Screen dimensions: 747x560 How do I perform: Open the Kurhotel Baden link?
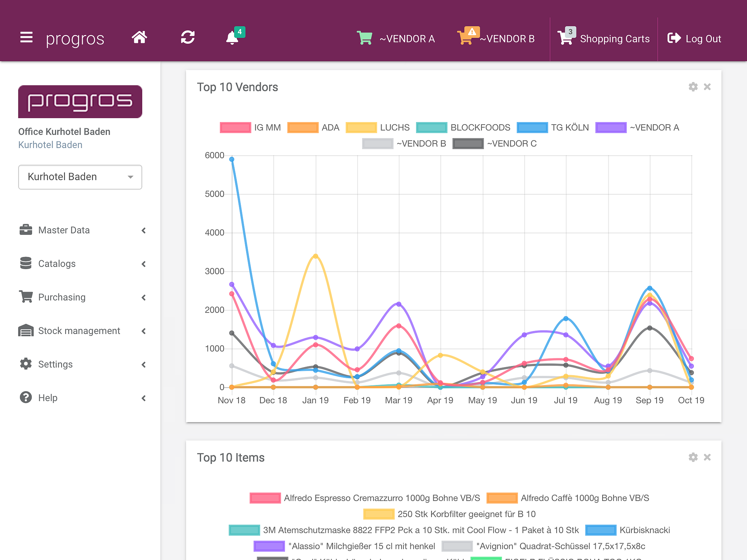point(50,145)
